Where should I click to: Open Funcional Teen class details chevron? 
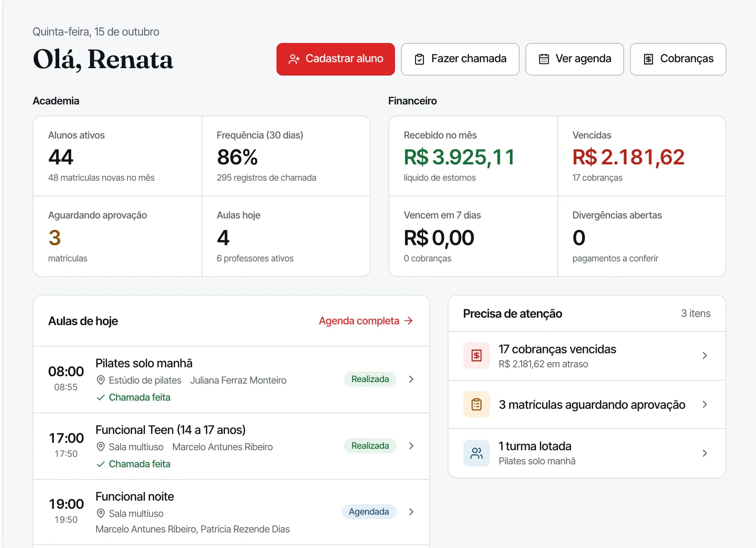point(411,446)
